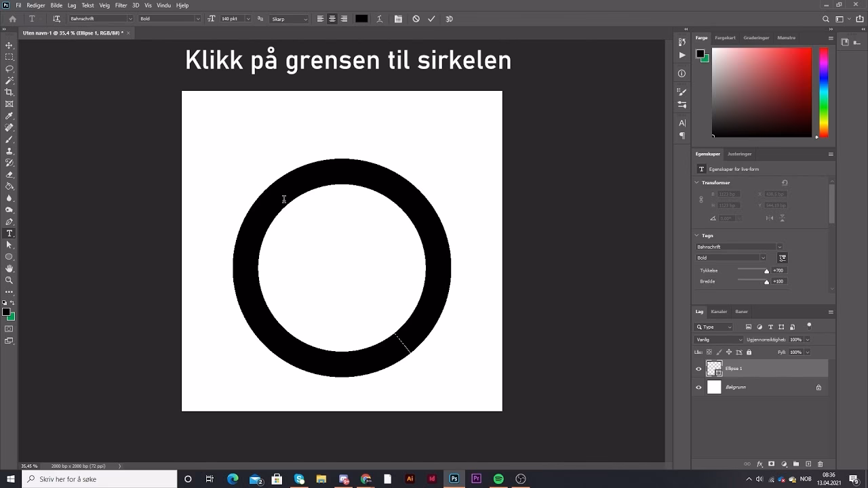The height and width of the screenshot is (488, 868).
Task: Select the Eyedropper tool
Action: [x=9, y=115]
